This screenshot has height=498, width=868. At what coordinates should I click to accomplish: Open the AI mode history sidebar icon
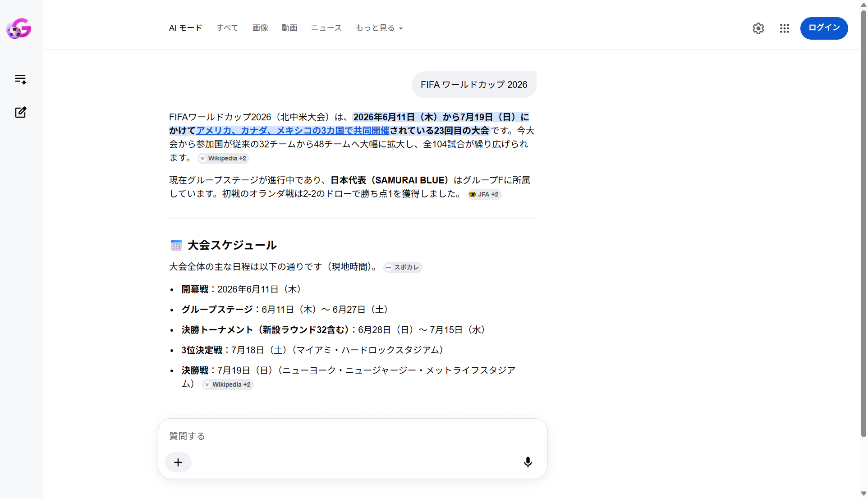pyautogui.click(x=20, y=80)
